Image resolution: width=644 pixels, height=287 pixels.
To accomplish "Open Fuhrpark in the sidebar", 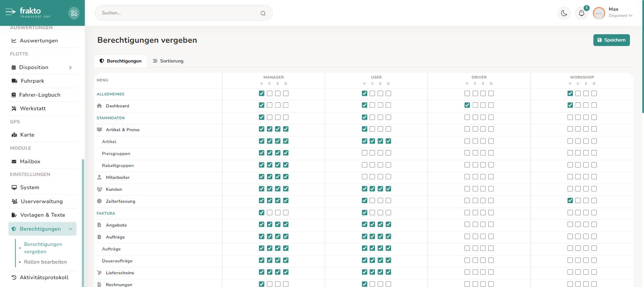I will (x=42, y=81).
